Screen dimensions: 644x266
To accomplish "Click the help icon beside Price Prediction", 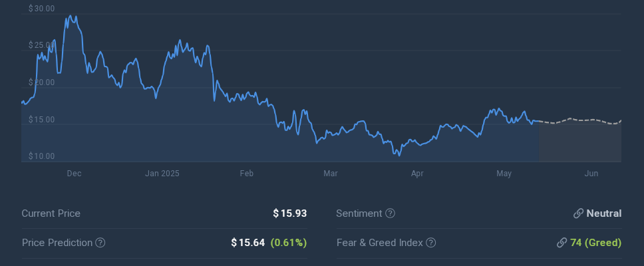I will (100, 243).
